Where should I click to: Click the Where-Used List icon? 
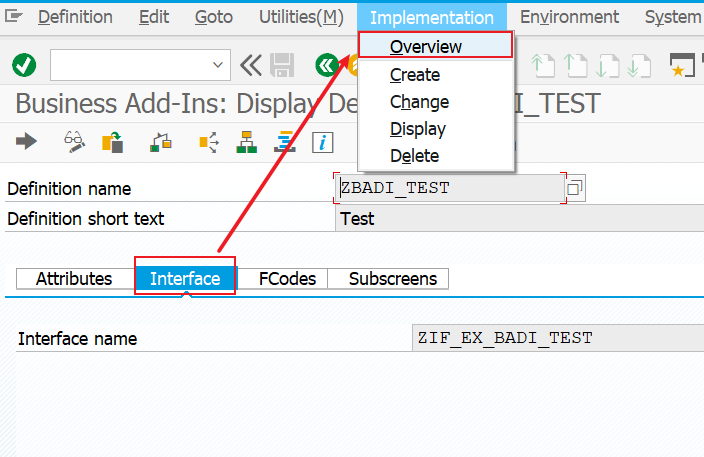pyautogui.click(x=209, y=142)
